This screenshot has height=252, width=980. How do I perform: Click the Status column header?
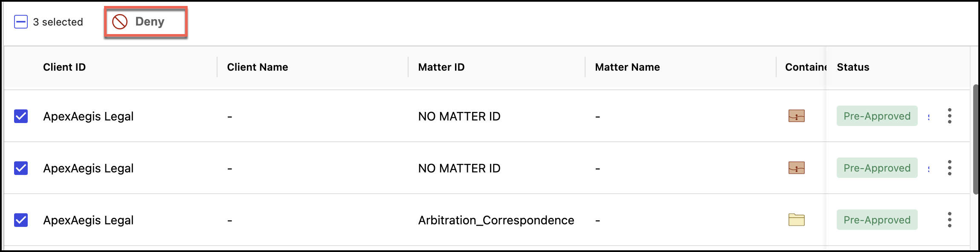click(x=852, y=67)
